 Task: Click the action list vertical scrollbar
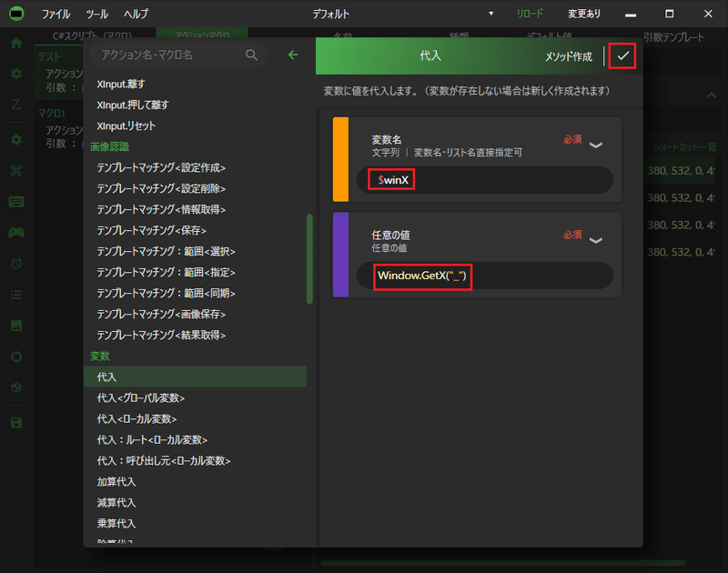pos(309,258)
